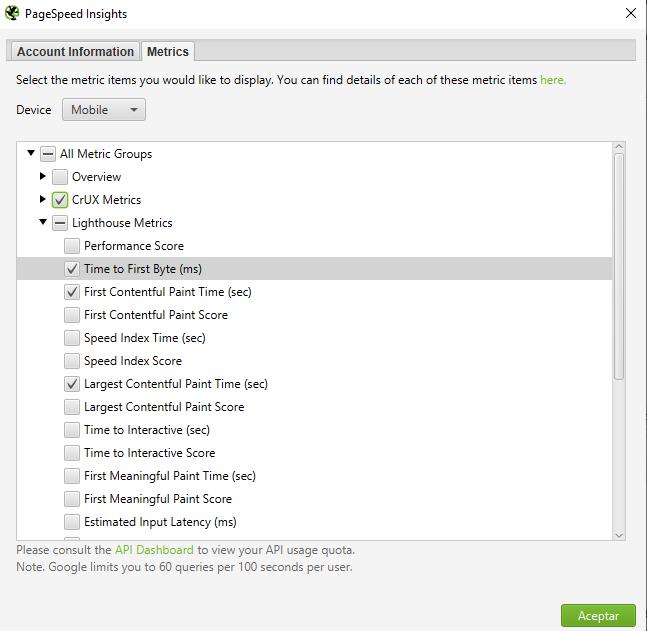647x631 pixels.
Task: Click the Screaming Frog app icon in title bar
Action: coord(12,13)
